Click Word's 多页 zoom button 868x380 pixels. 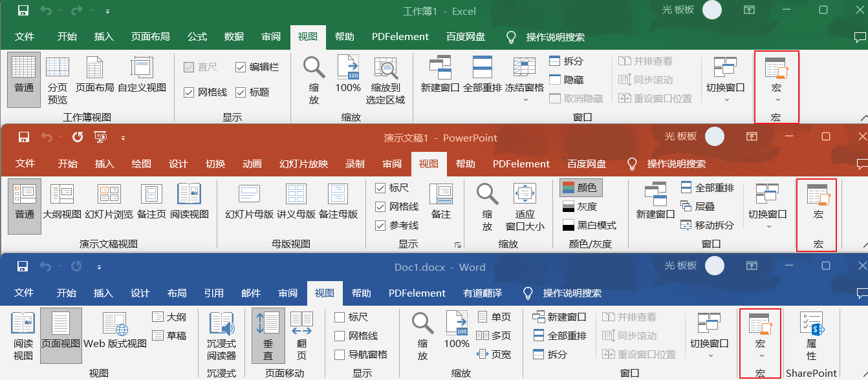coord(494,336)
